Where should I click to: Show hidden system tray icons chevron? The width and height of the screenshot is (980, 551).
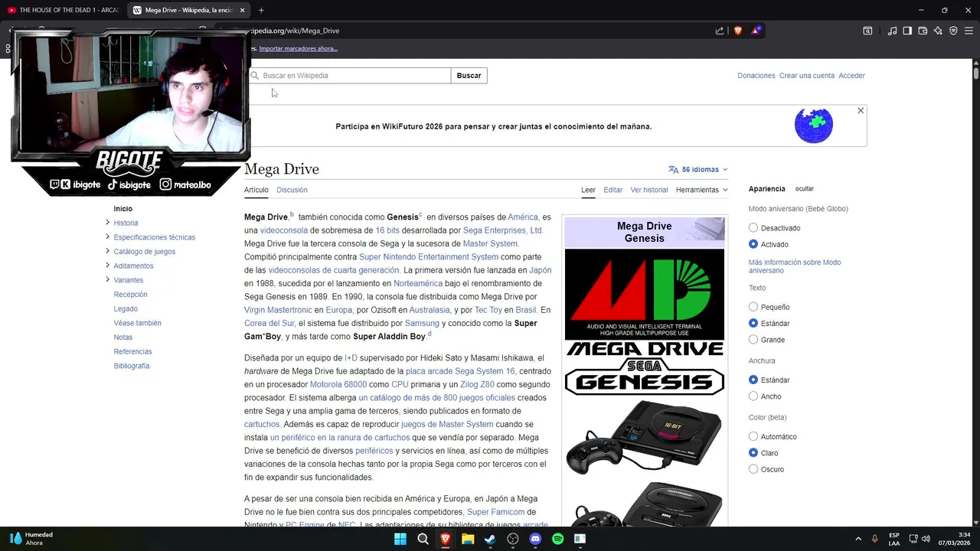click(x=857, y=539)
